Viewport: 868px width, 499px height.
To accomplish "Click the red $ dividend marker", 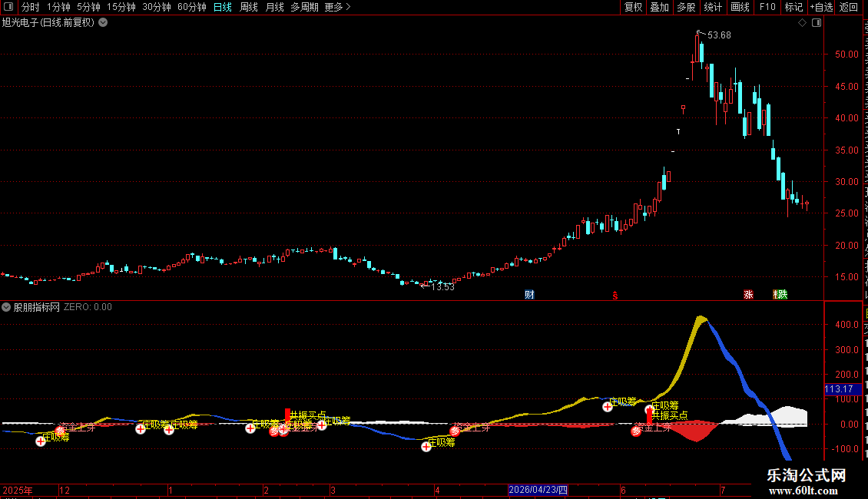I will coord(615,296).
